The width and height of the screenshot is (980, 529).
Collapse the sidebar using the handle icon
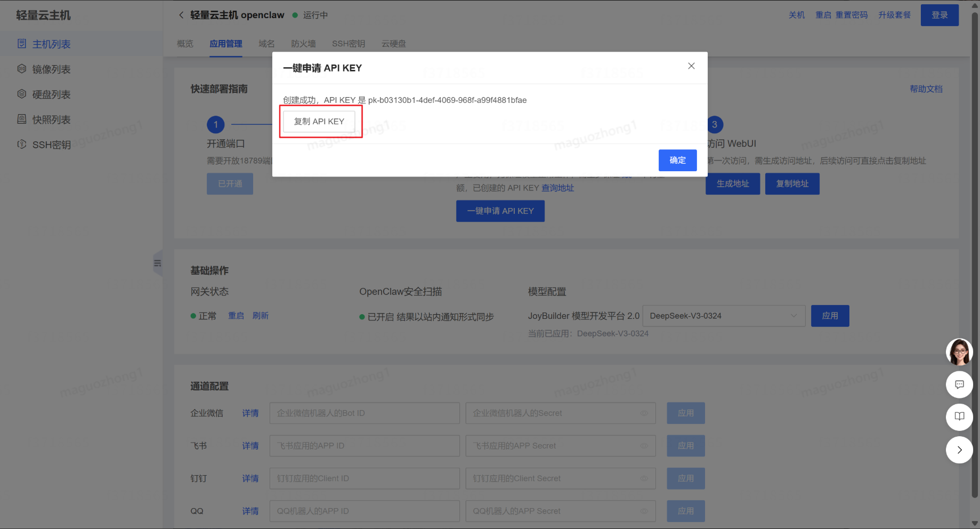(x=157, y=263)
